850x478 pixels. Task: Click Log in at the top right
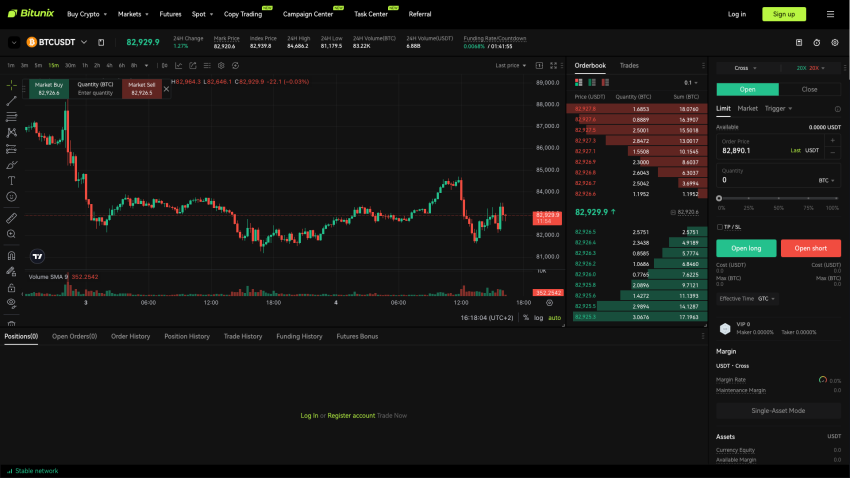(736, 14)
